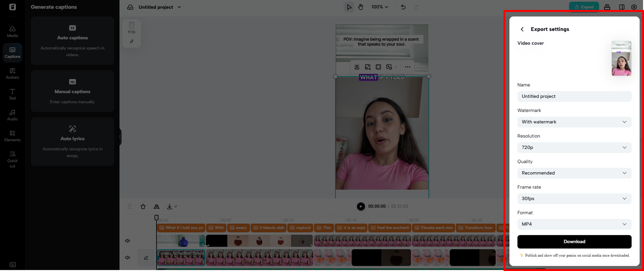Open the Audio sidebar tab

coord(13,115)
